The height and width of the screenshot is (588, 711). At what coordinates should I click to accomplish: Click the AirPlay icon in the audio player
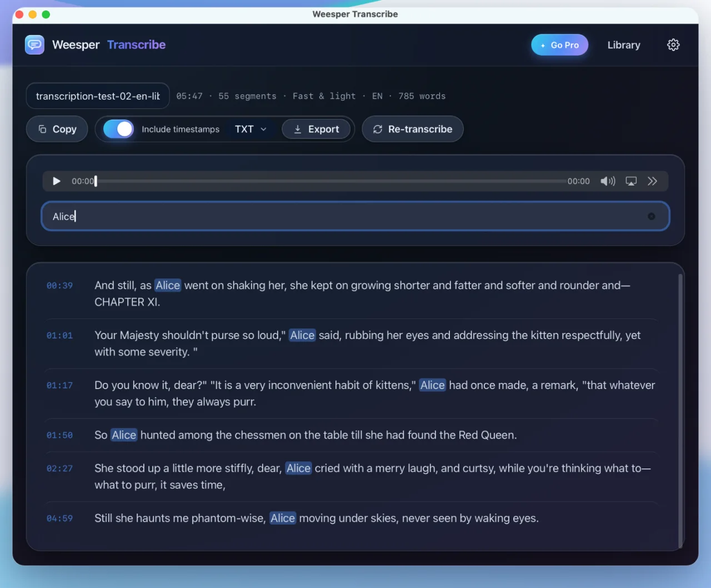631,181
